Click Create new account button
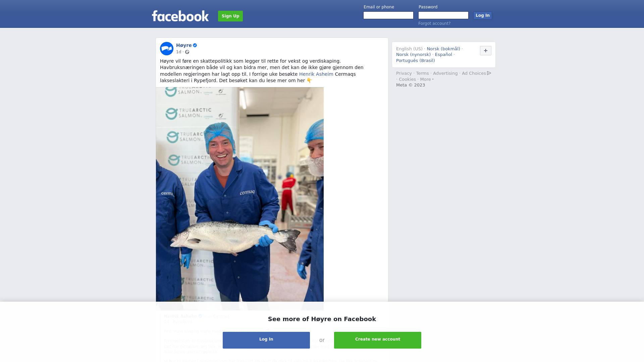This screenshot has width=644, height=362. (378, 340)
